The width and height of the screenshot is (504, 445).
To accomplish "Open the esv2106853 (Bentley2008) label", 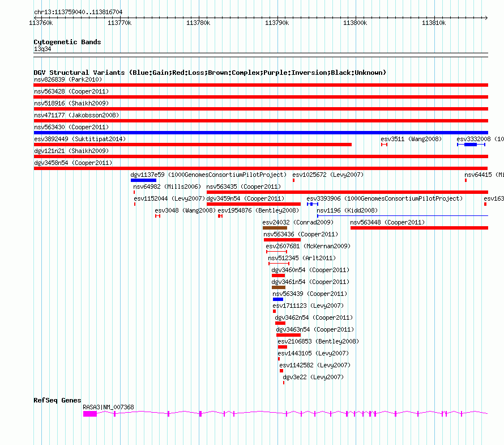I will [318, 341].
